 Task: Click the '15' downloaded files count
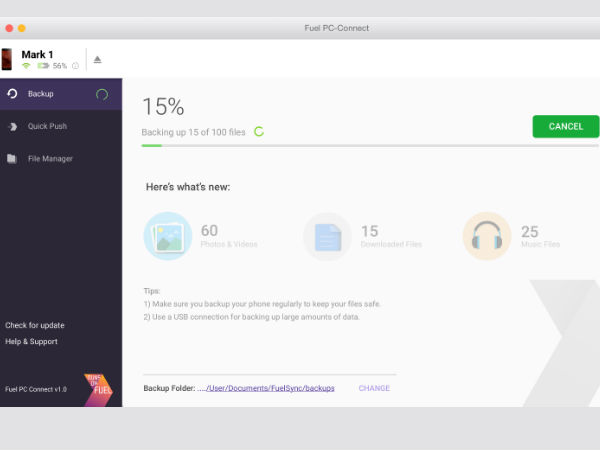coord(370,231)
